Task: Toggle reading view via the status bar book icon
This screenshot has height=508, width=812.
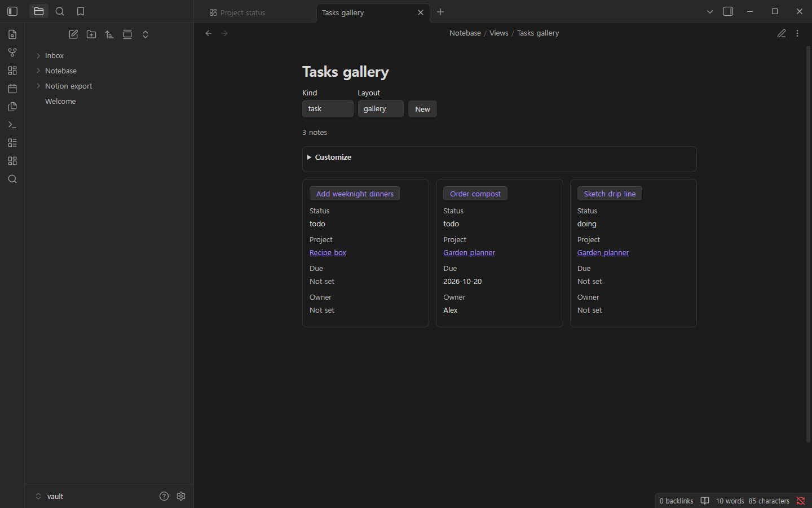Action: [705, 501]
